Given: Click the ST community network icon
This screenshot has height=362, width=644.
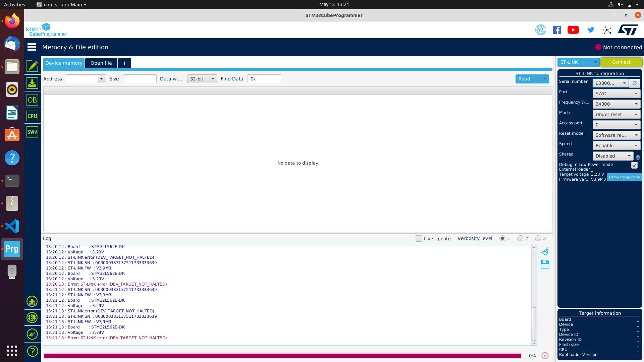Looking at the screenshot, I should [x=607, y=30].
